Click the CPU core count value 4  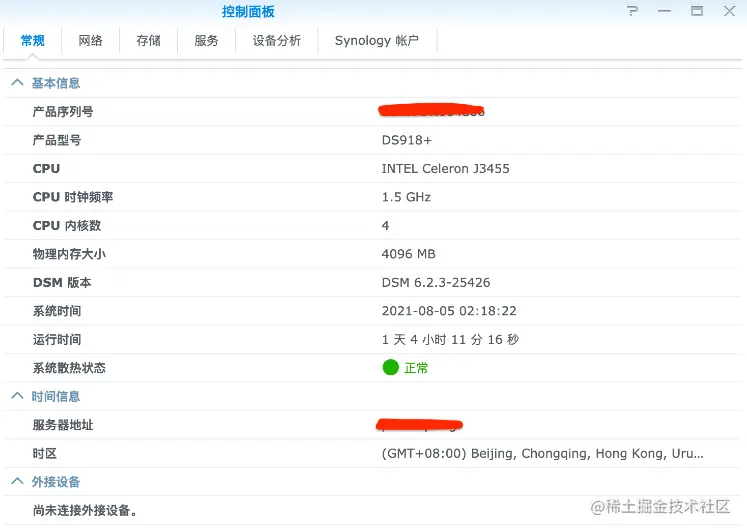pyautogui.click(x=385, y=225)
